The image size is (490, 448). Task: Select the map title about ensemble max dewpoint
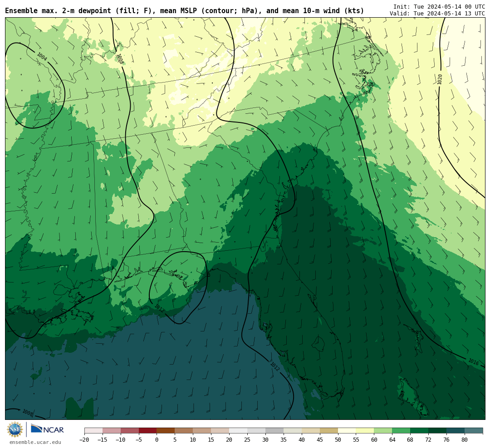pos(184,10)
